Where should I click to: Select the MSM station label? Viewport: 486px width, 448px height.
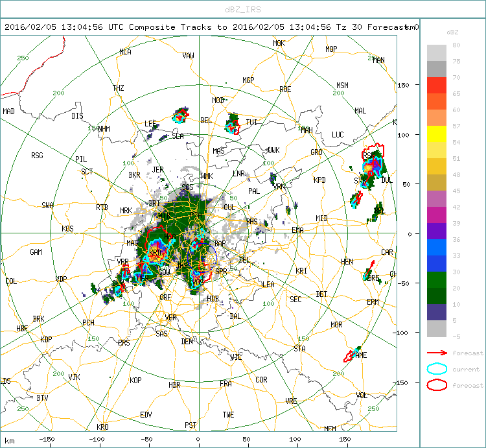343,86
